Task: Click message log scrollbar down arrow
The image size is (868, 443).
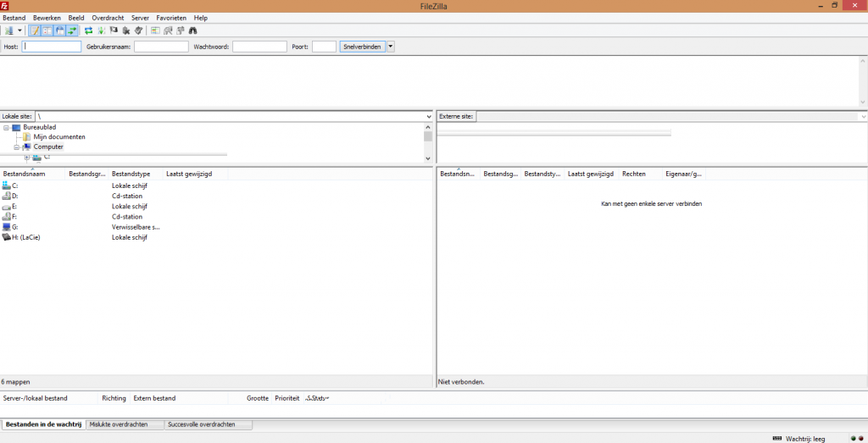Action: click(862, 102)
